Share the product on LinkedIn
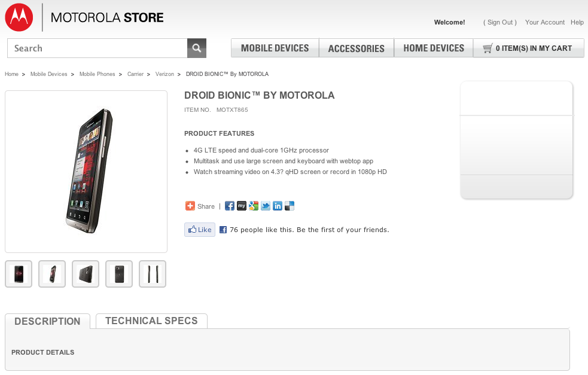Viewport: 588px width, 375px height. [x=278, y=206]
